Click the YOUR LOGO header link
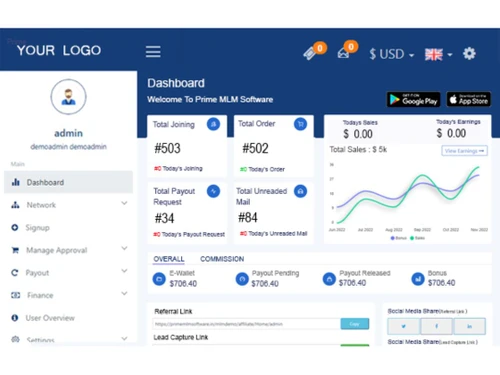 pos(59,50)
